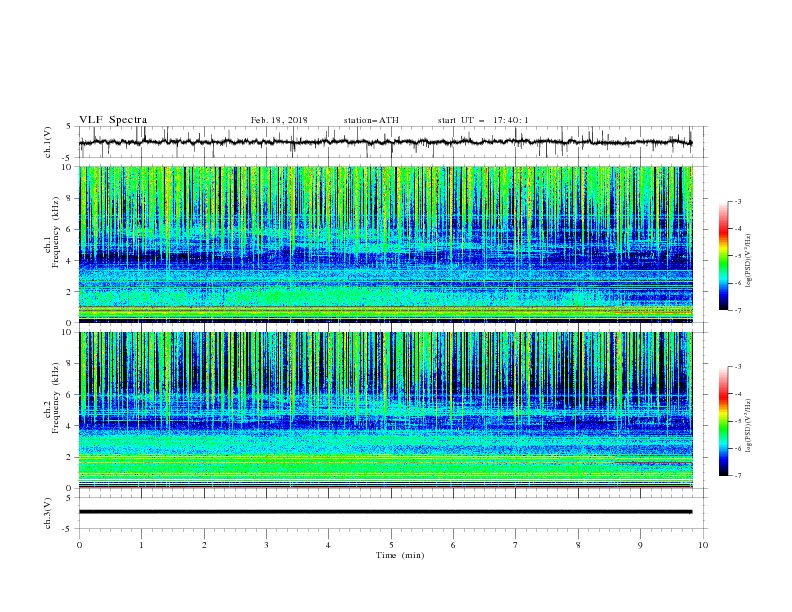Click the ch.2 color bar "log(PSD)(V²/Hz)" label
Viewport: 792px width, 612px height.
(749, 425)
